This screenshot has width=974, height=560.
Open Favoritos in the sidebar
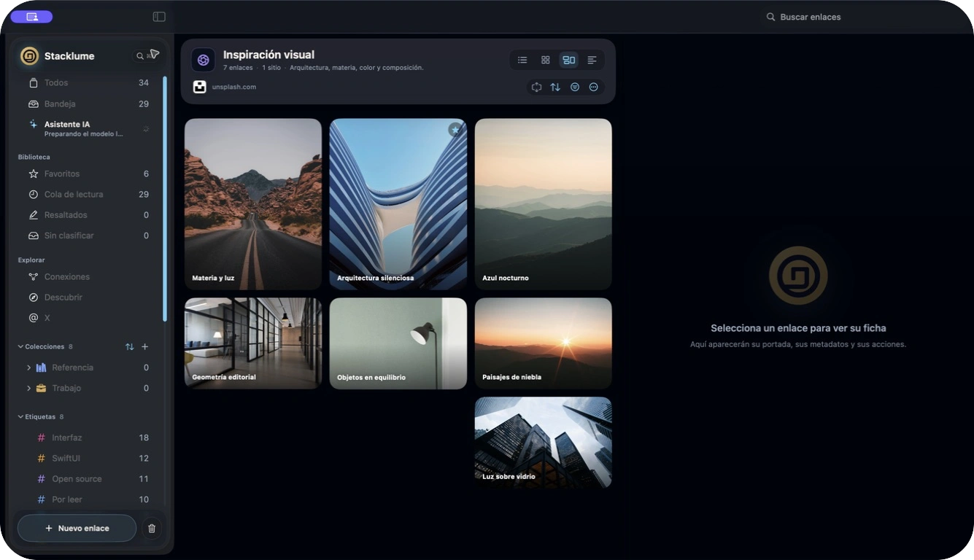(x=88, y=174)
